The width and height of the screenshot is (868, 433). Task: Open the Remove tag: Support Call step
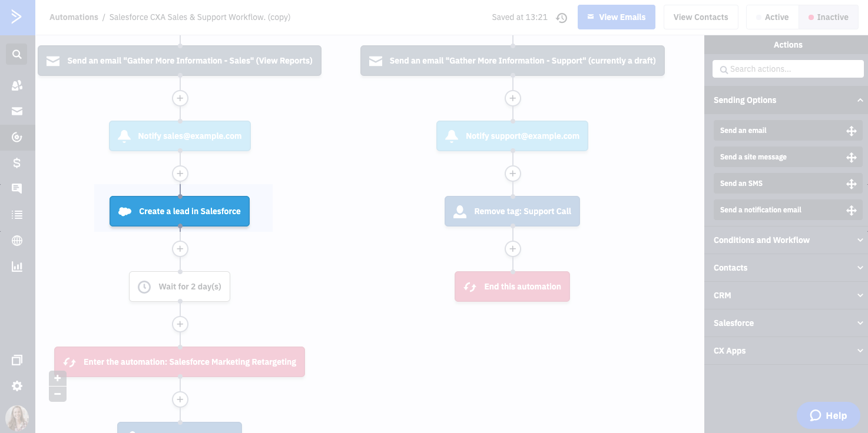(x=512, y=211)
